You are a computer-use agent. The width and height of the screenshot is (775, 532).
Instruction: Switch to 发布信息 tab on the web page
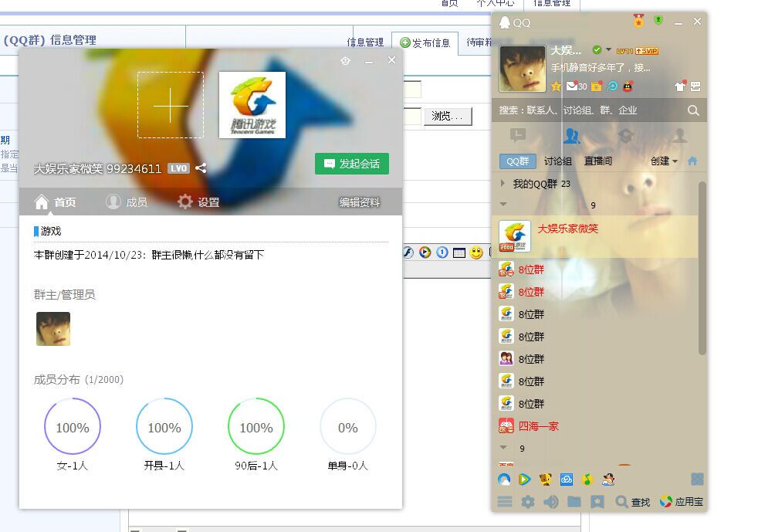click(x=425, y=43)
